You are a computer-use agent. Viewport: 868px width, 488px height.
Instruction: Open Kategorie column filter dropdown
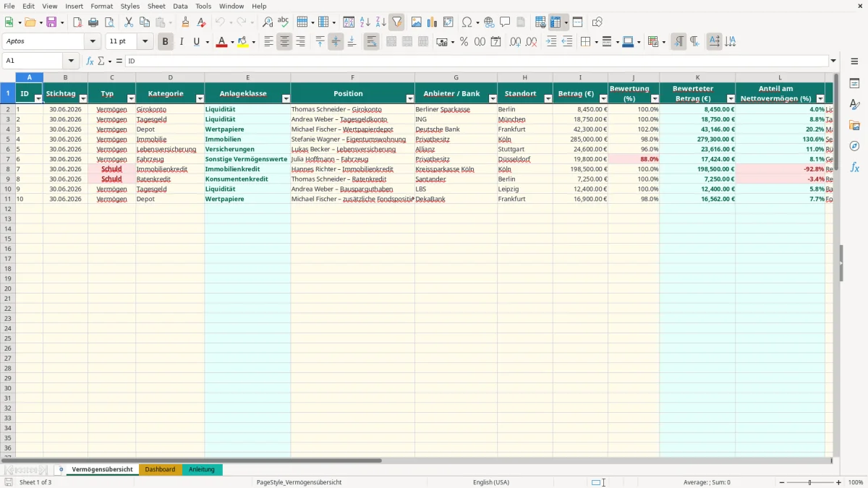click(x=200, y=98)
